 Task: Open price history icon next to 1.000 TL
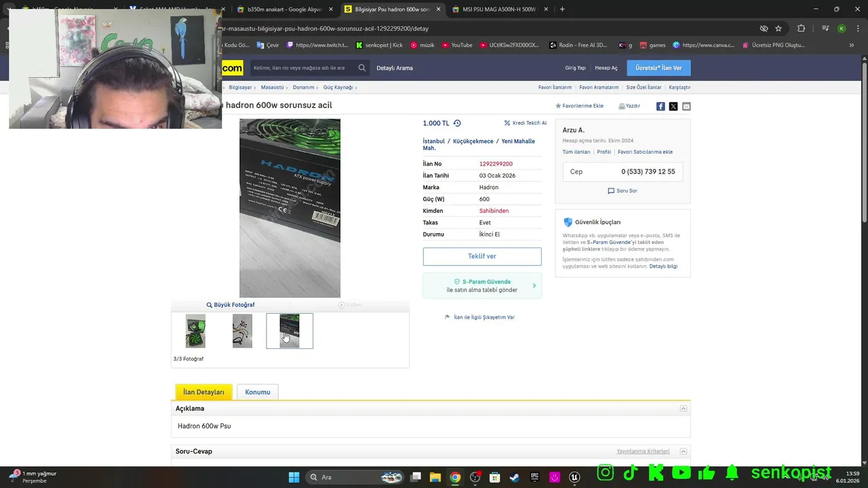[457, 123]
